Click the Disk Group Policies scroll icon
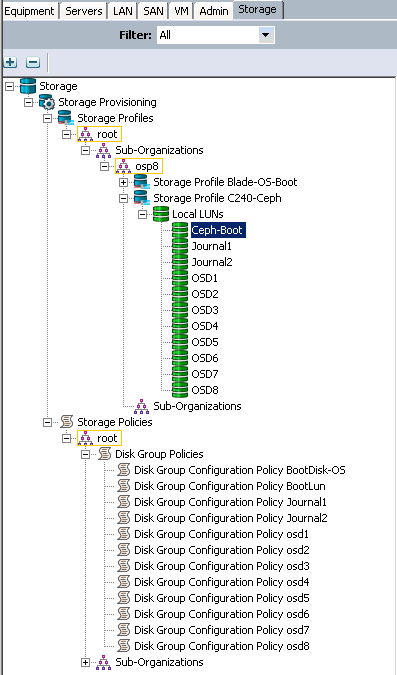Viewport: 397px width, 675px height. (x=104, y=454)
